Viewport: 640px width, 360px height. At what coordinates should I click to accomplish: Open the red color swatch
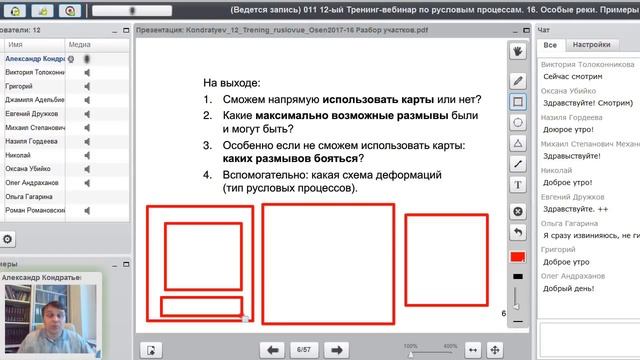click(518, 257)
